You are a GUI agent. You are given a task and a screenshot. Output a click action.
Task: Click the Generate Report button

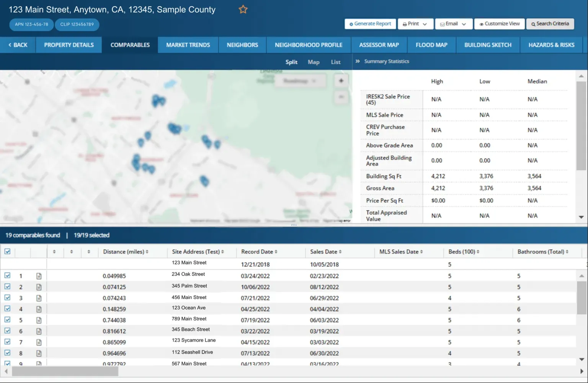tap(370, 24)
